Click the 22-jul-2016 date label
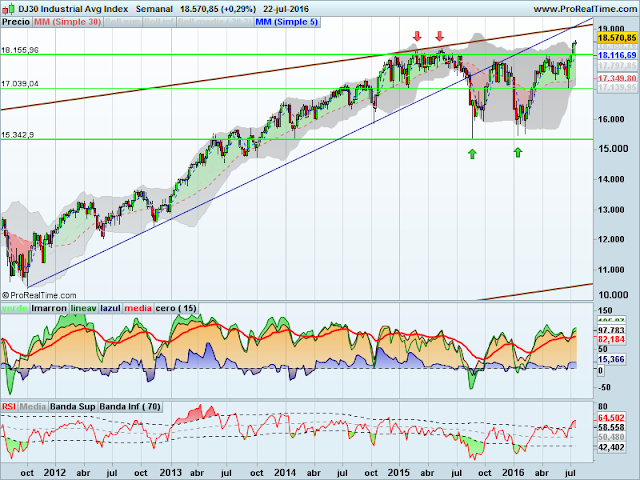 [286, 9]
